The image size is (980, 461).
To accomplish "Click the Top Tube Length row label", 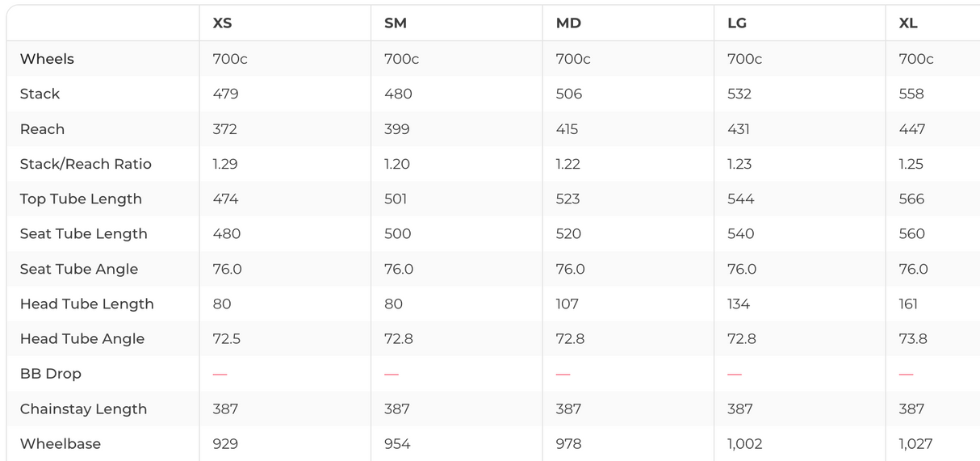I will click(81, 199).
